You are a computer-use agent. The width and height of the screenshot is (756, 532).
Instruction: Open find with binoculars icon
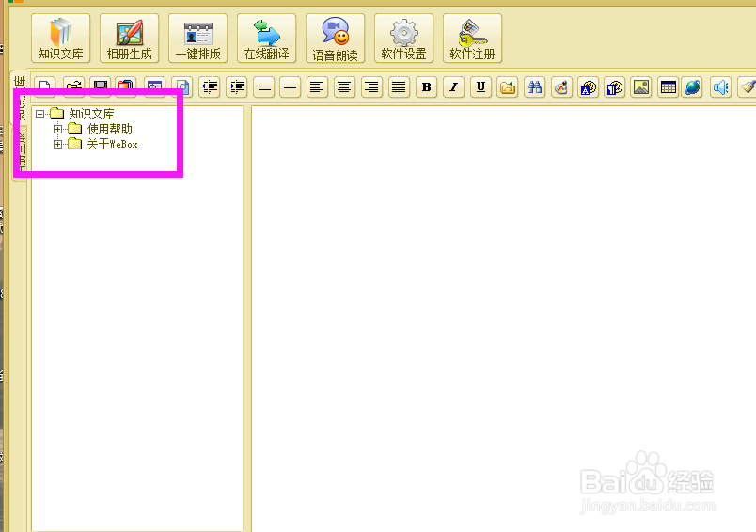point(535,87)
